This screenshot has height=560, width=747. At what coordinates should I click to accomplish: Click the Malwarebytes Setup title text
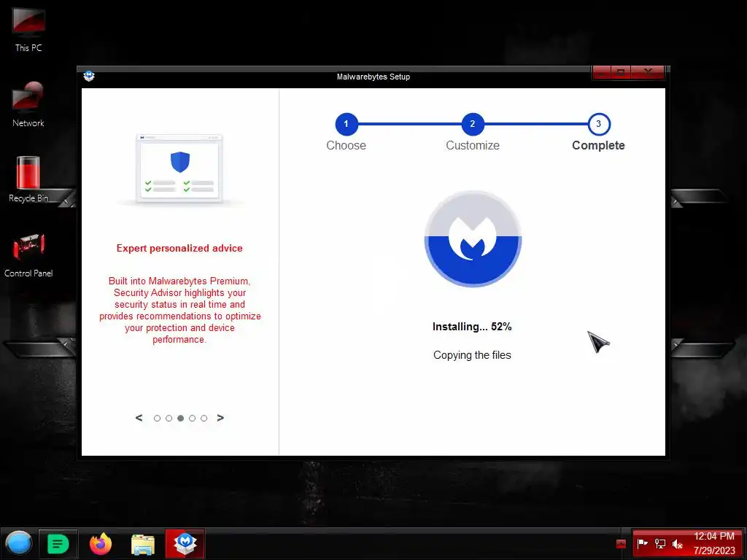373,77
